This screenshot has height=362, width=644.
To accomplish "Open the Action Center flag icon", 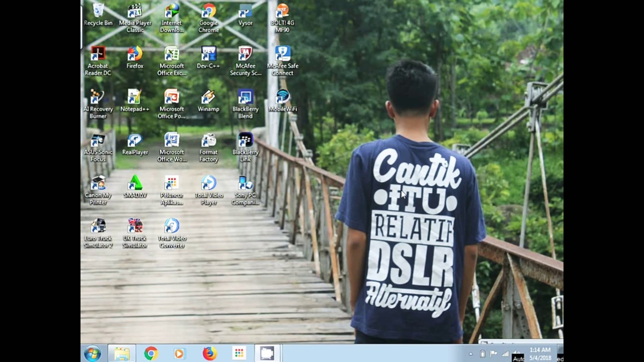I will pos(494,354).
